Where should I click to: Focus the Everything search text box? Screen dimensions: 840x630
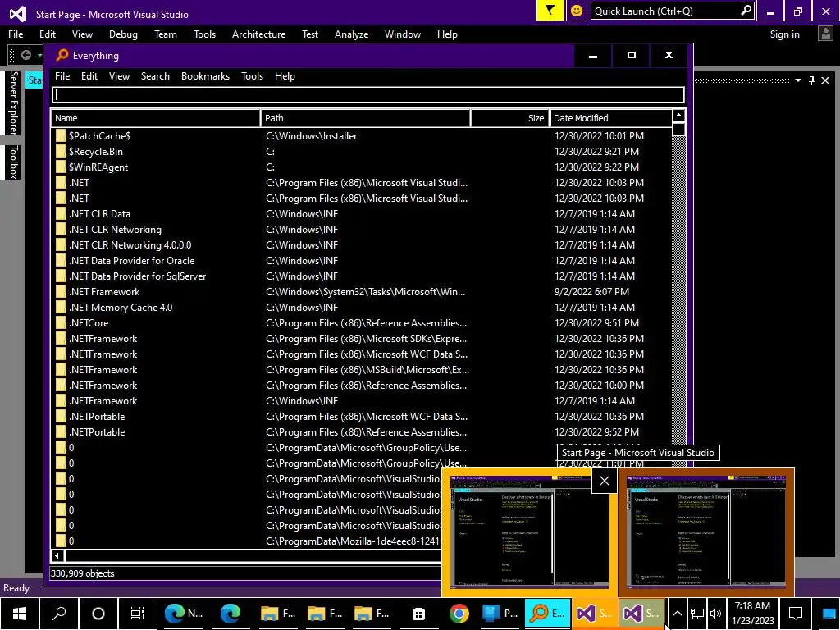368,95
